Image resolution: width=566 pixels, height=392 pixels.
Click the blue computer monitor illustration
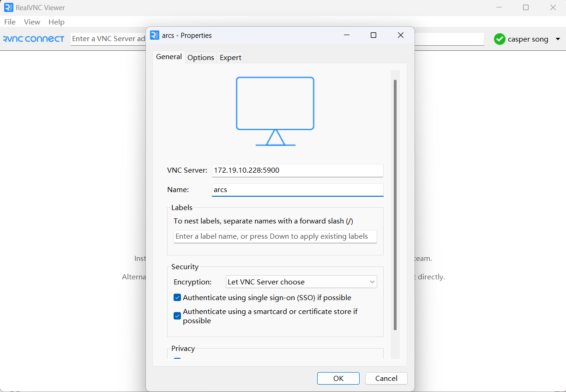(275, 111)
